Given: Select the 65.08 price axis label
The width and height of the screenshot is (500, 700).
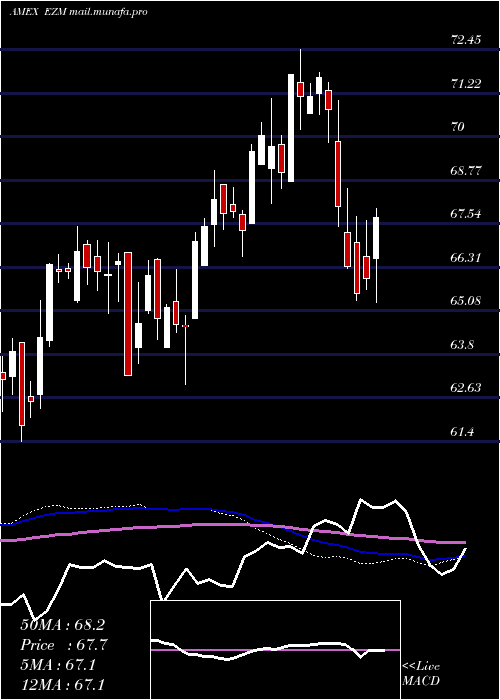Looking at the screenshot, I should pyautogui.click(x=466, y=300).
